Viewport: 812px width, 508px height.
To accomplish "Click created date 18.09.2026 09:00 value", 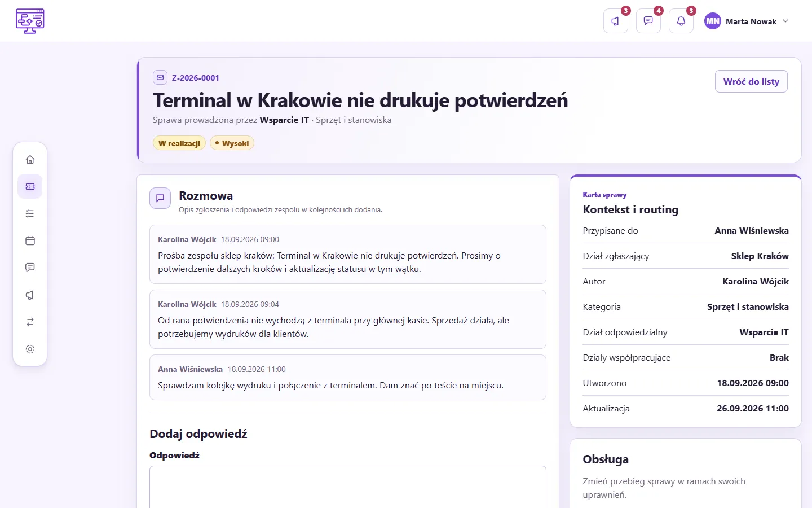I will click(x=753, y=383).
